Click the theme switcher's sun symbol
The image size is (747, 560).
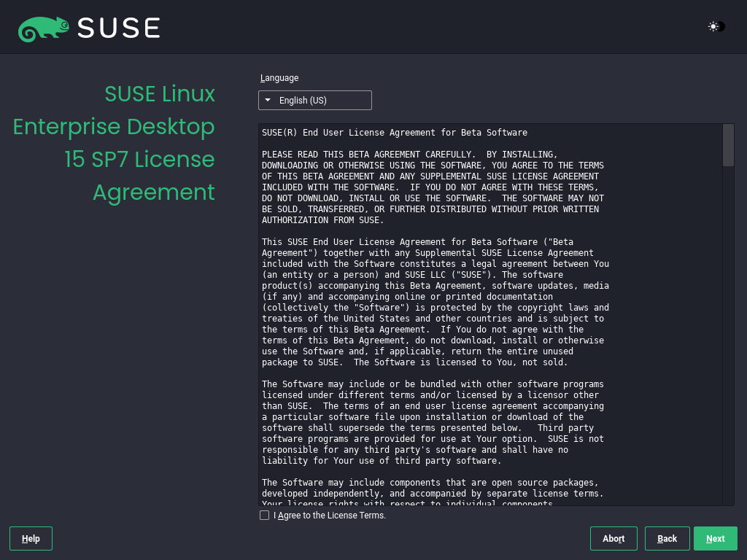711,26
